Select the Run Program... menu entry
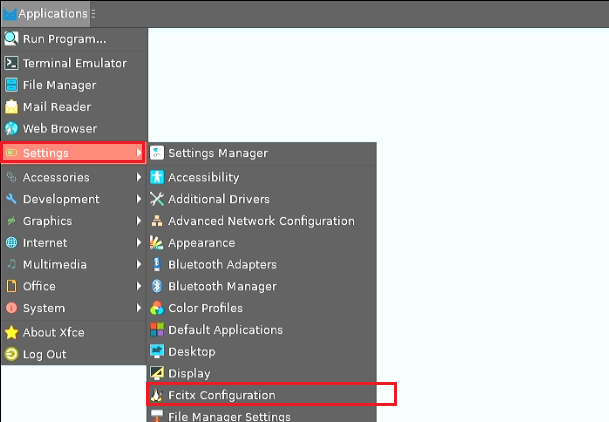Viewport: 609px width, 422px height. [x=74, y=39]
